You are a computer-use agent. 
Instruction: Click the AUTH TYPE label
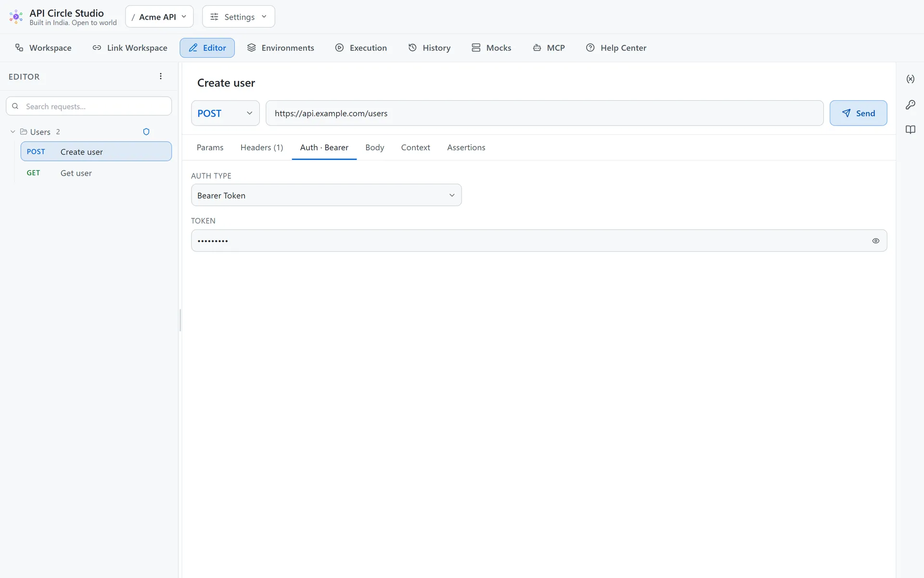(x=211, y=176)
